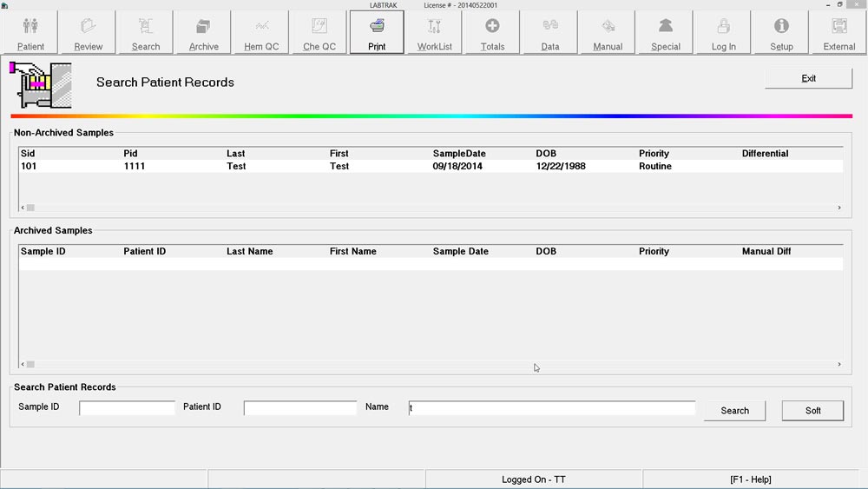Open the Patient module
The height and width of the screenshot is (489, 868).
pos(30,33)
